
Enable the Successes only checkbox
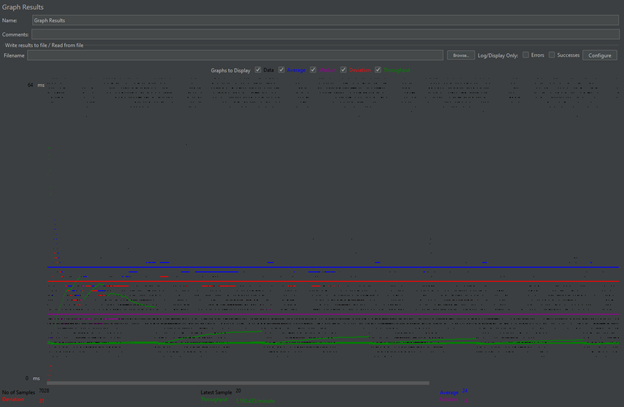[552, 55]
